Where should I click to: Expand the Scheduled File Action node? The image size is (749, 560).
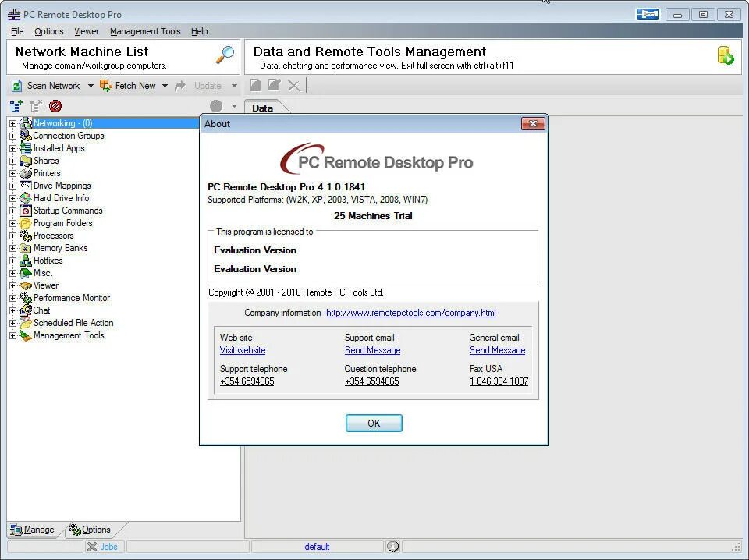(13, 323)
